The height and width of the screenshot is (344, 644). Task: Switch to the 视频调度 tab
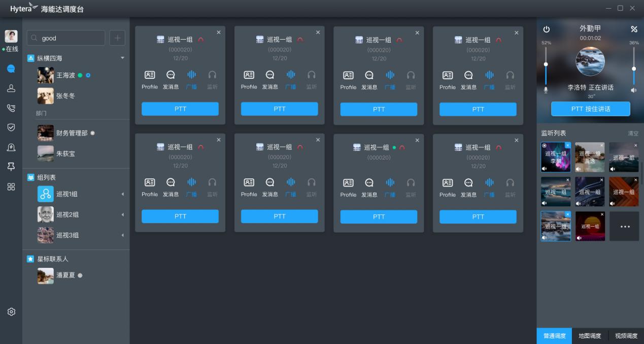[x=626, y=336]
